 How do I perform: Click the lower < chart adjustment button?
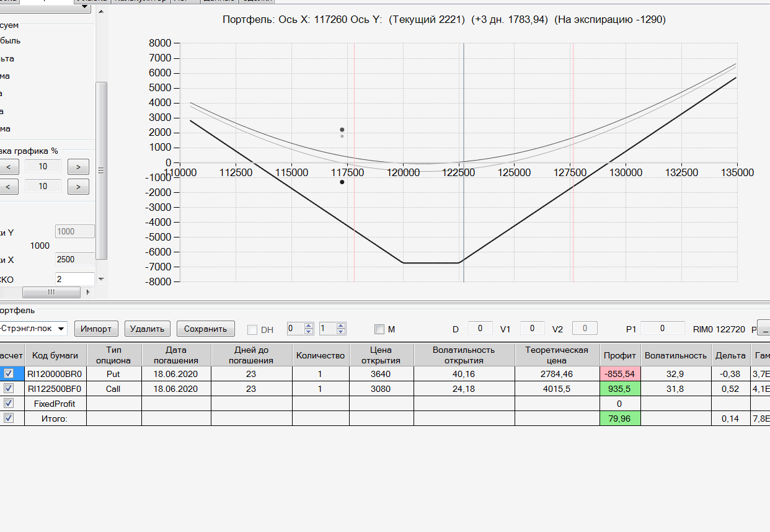[9, 187]
